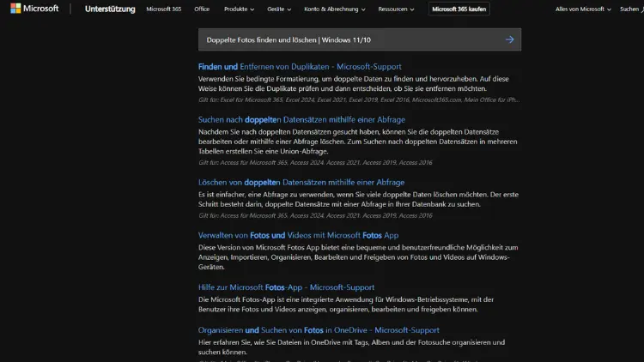This screenshot has height=362, width=644.
Task: Open Verwalten von Fotos und Videos result
Action: pyautogui.click(x=298, y=235)
